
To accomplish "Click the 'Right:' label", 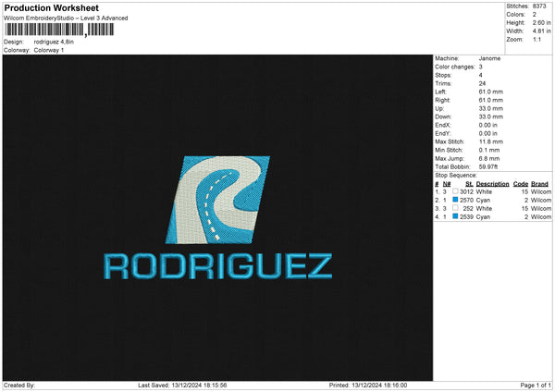I will point(442,100).
